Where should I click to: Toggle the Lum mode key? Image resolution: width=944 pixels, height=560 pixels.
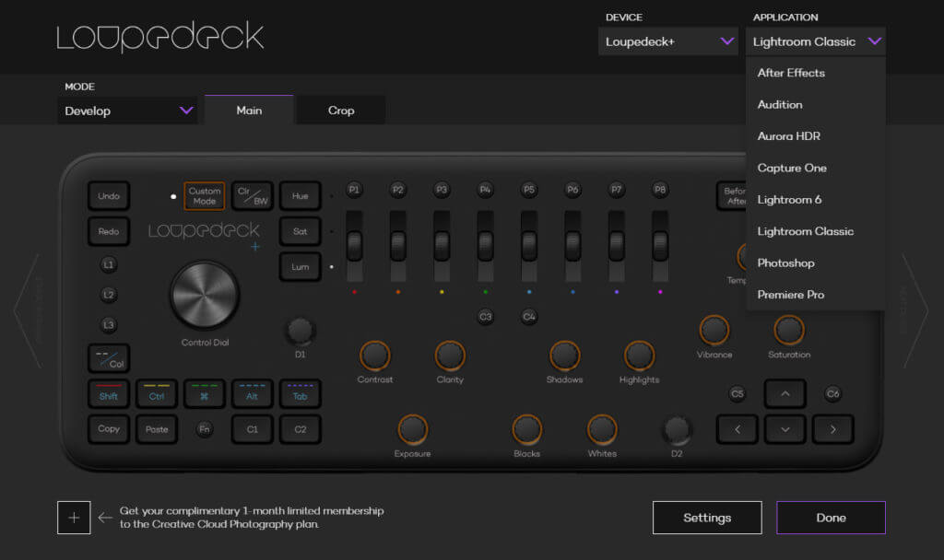tap(300, 266)
